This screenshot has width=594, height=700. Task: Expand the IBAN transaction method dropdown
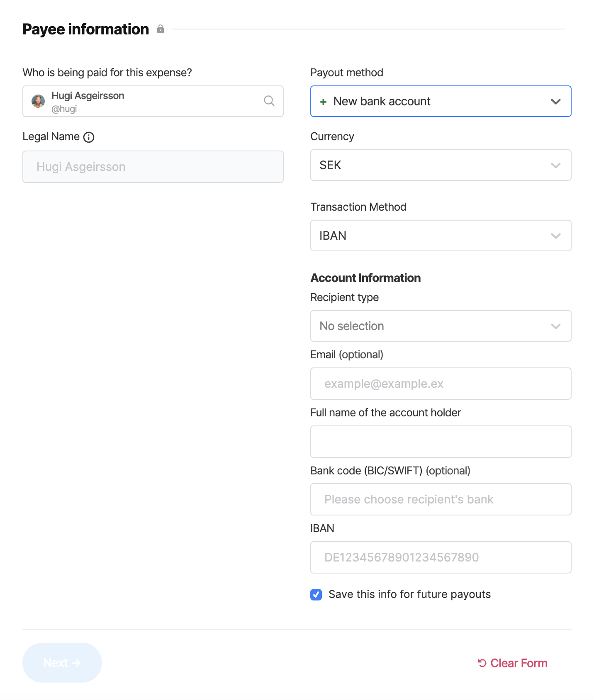tap(441, 236)
